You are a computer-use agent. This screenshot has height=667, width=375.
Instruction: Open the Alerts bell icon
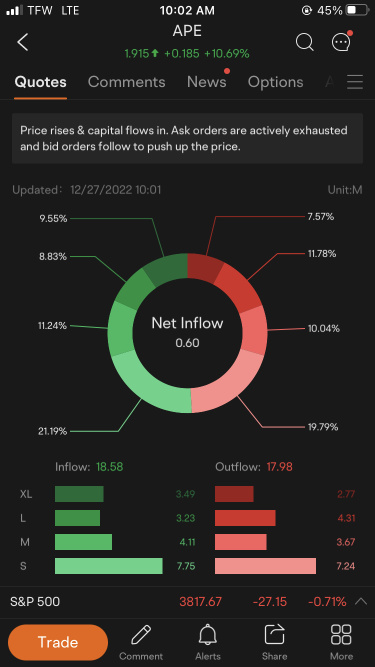click(208, 635)
